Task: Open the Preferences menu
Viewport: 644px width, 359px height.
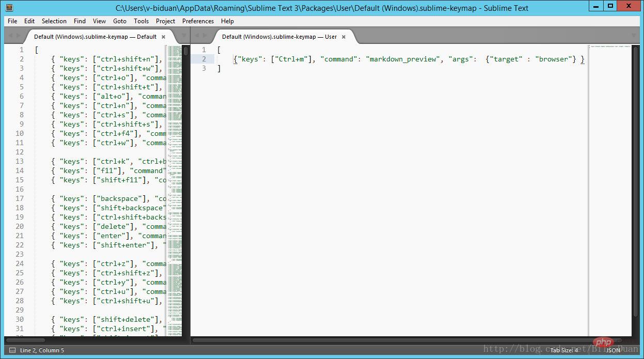Action: pyautogui.click(x=198, y=21)
